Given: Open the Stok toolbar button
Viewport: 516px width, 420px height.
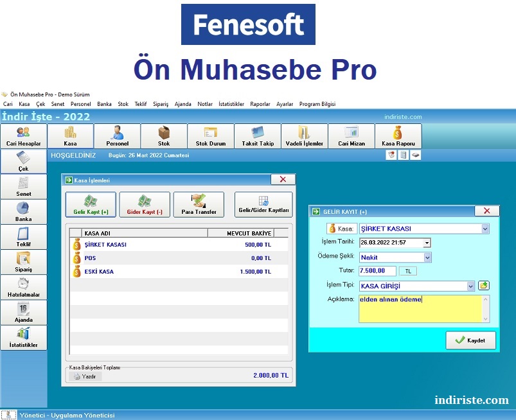Looking at the screenshot, I should (x=164, y=136).
